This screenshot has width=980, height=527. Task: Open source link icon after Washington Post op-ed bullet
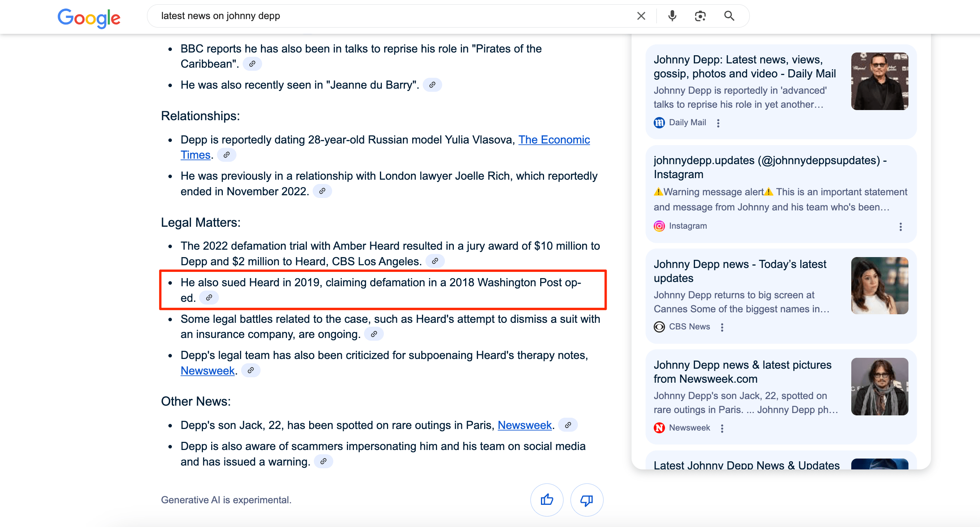coord(209,298)
